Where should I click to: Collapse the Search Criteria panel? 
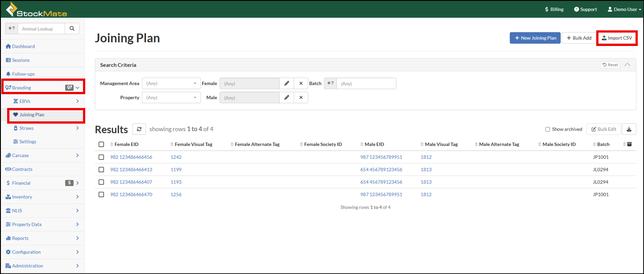(x=627, y=65)
